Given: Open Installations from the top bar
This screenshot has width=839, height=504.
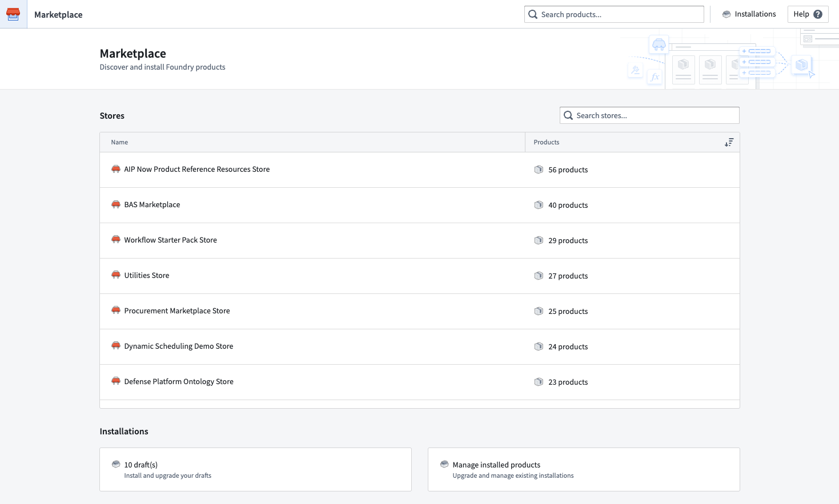Looking at the screenshot, I should (x=749, y=14).
